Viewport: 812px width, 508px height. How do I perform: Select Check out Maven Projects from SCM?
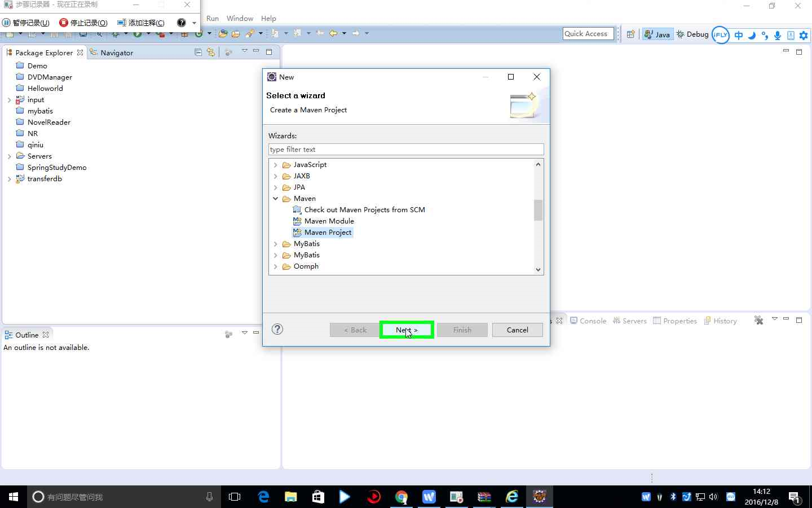point(359,210)
